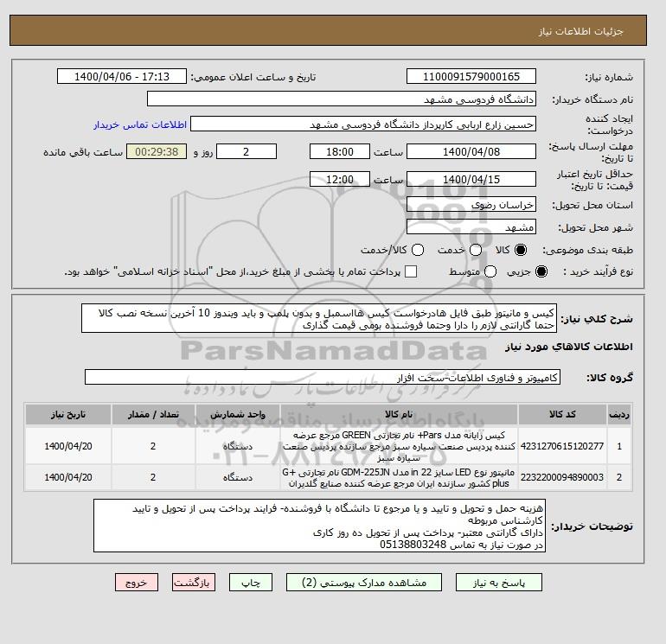Click the goods group field کامپیوتر و فناوری اطلاعات
The image size is (666, 644).
[323, 377]
